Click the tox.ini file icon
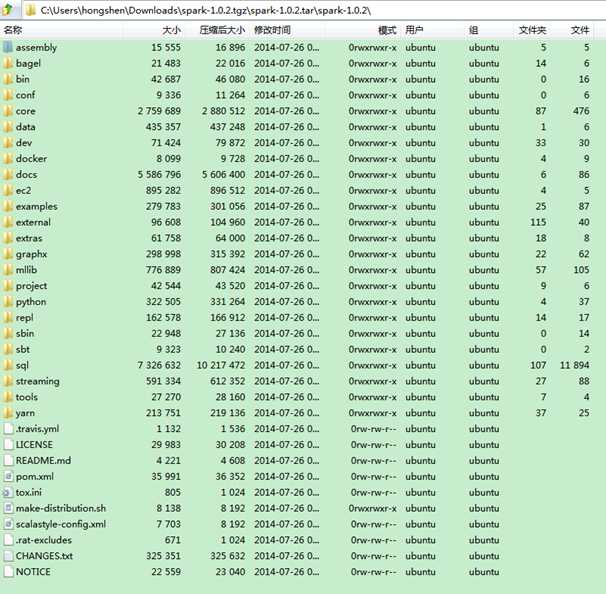 point(7,492)
